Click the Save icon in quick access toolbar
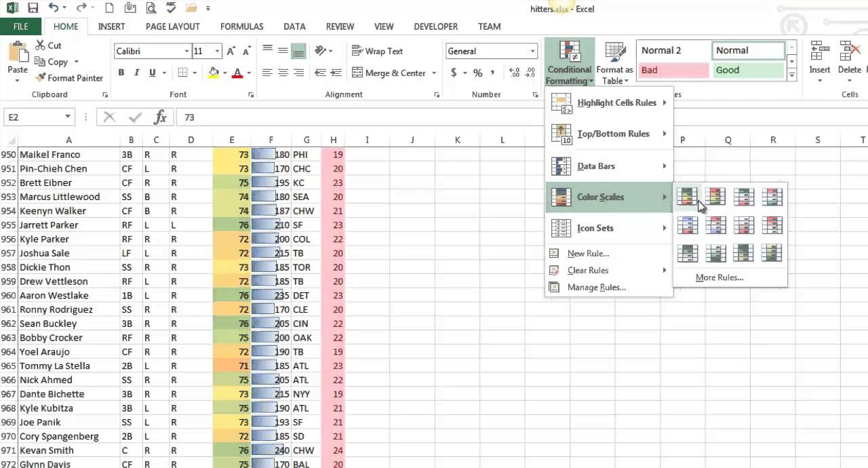This screenshot has width=868, height=468. 33,9
